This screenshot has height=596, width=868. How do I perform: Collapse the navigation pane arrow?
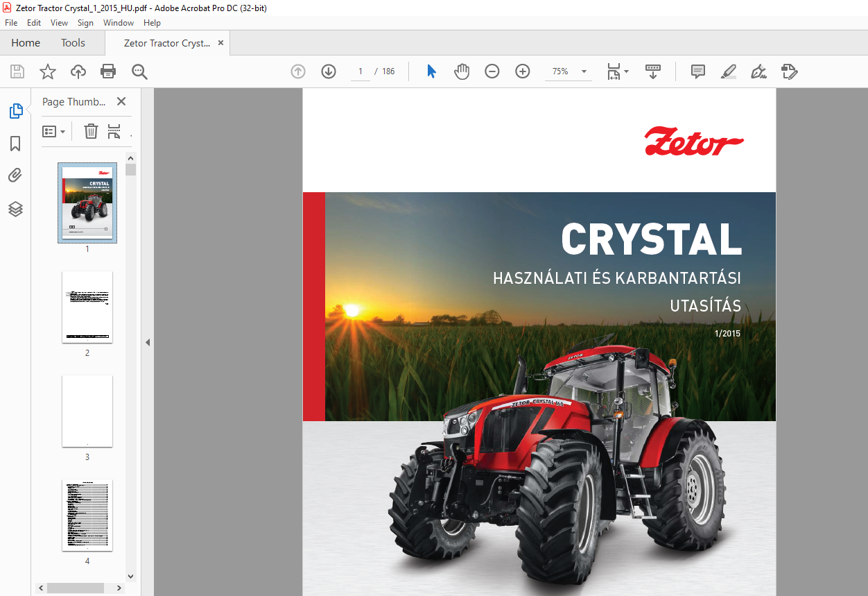147,342
